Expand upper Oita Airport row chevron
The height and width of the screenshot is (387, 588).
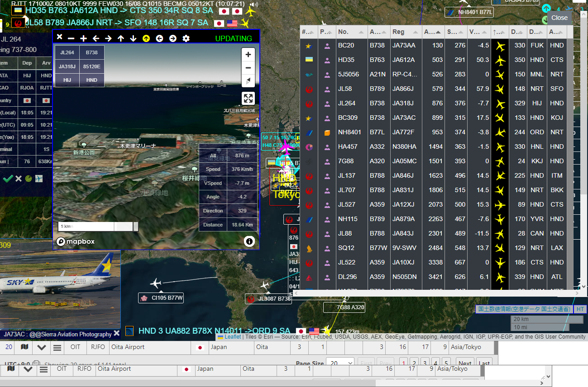click(42, 347)
